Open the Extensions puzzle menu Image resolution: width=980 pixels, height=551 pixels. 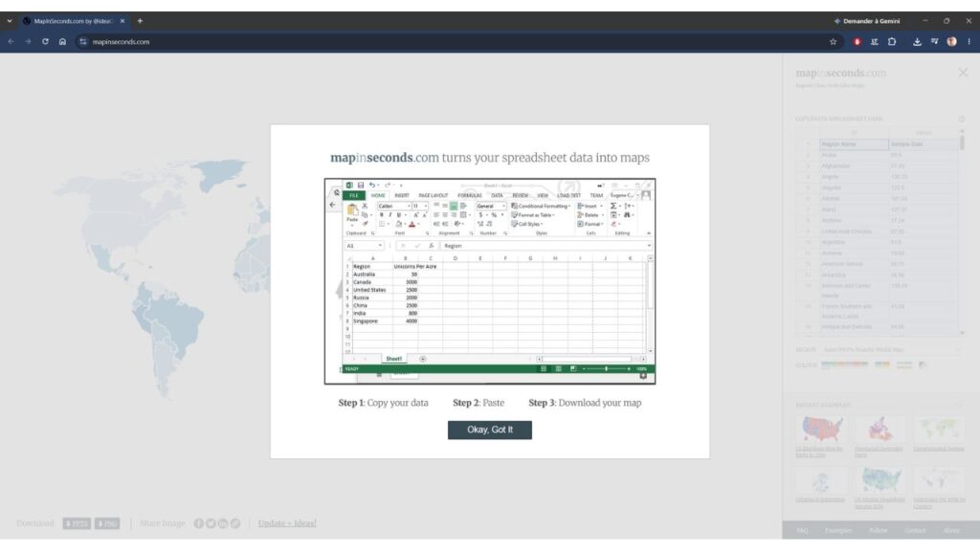click(x=892, y=42)
